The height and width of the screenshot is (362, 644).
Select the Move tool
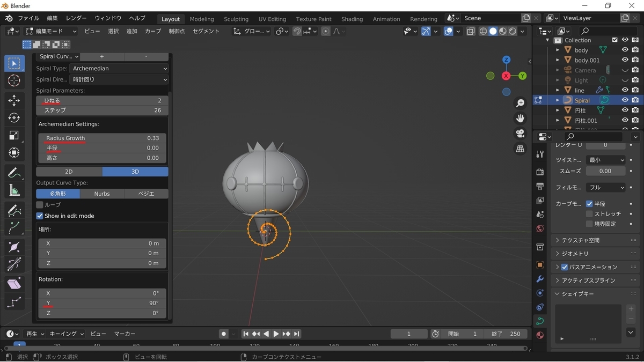pyautogui.click(x=14, y=100)
